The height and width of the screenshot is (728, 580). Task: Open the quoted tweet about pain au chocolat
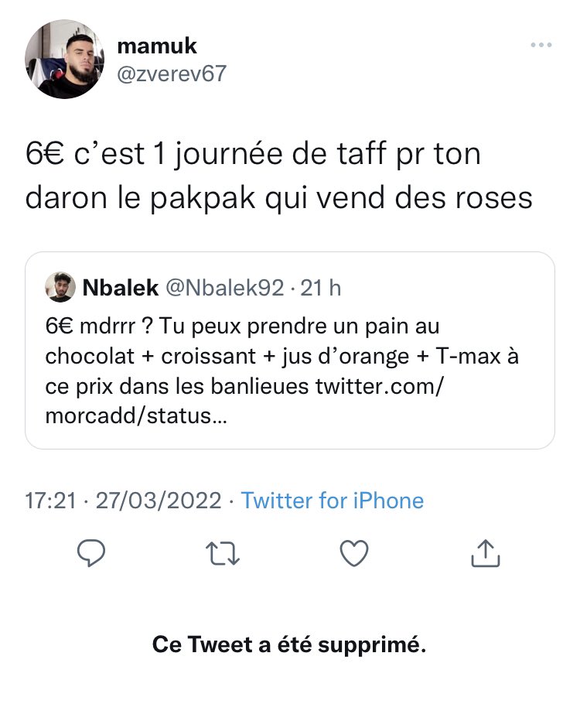coord(290,350)
